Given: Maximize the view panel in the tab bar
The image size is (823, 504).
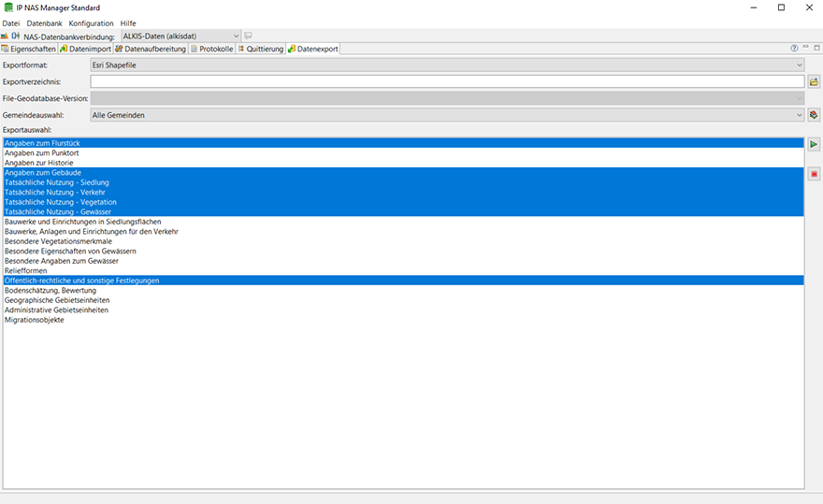Looking at the screenshot, I should [x=816, y=48].
